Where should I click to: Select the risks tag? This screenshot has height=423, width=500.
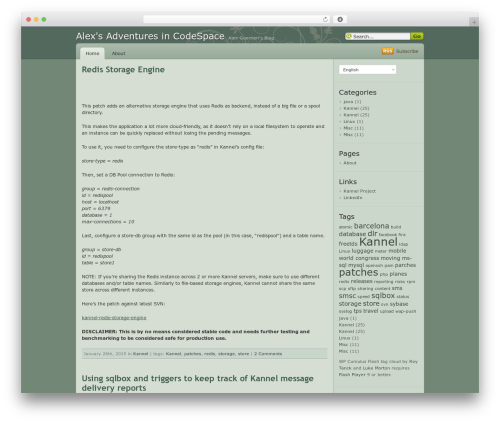400,282
